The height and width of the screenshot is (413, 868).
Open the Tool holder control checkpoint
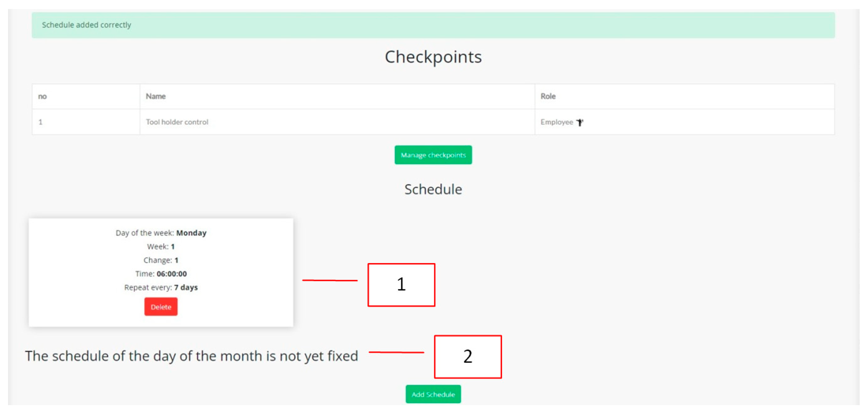pyautogui.click(x=177, y=122)
